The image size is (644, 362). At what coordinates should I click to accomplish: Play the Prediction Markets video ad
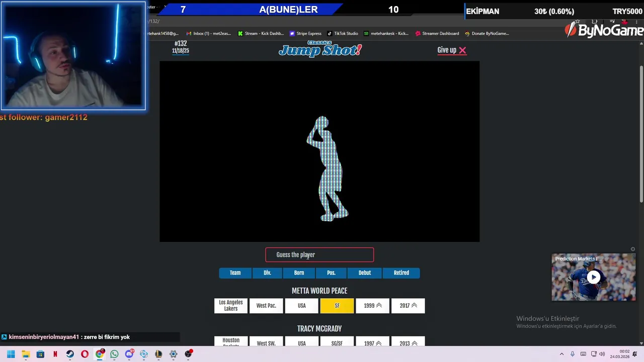coord(594,277)
